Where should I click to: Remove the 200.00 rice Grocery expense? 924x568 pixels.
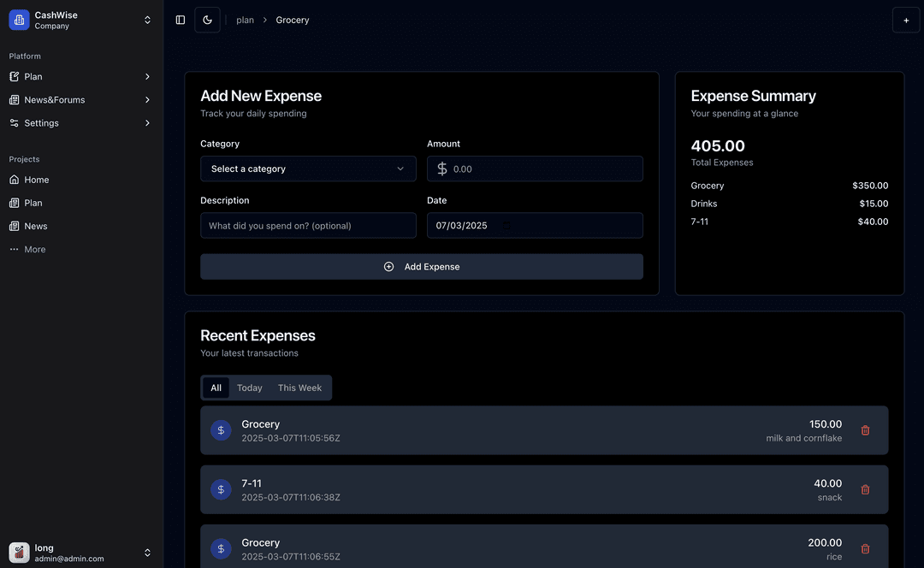pyautogui.click(x=865, y=548)
